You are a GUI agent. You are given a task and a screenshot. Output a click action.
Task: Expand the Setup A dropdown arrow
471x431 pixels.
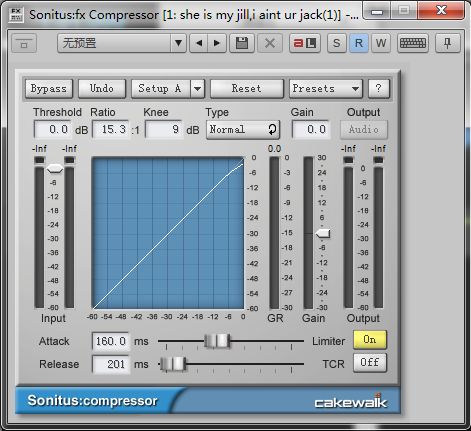click(197, 89)
